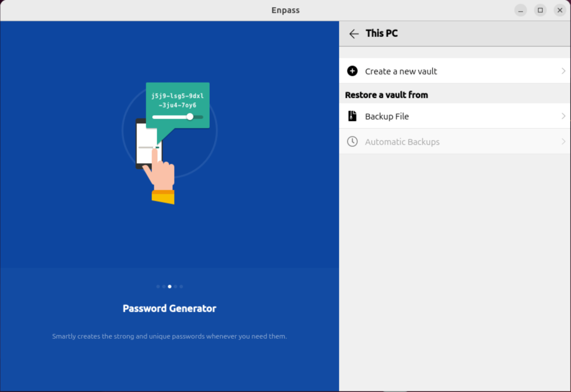
Task: Select the second carousel dot
Action: coord(163,286)
